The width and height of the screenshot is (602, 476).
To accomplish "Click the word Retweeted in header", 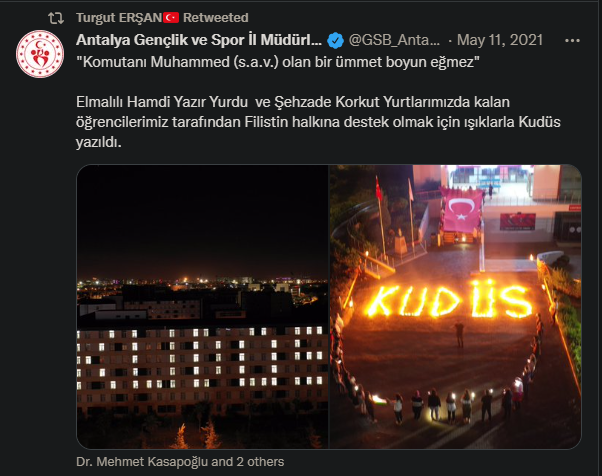I will click(x=216, y=18).
